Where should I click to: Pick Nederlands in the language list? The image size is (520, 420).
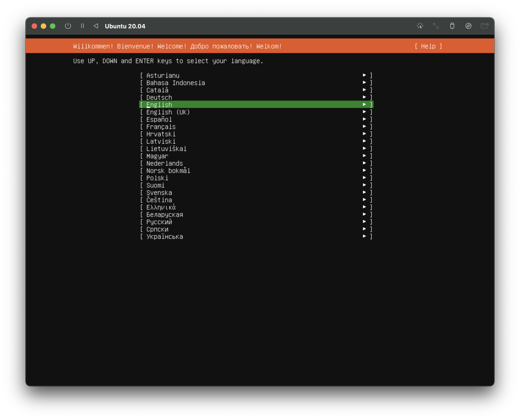coord(165,164)
